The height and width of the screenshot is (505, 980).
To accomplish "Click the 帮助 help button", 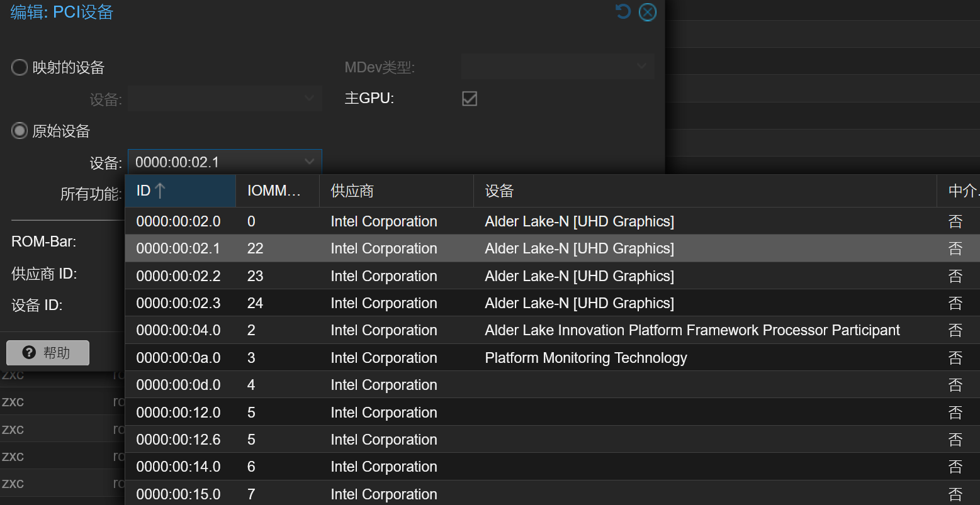I will (48, 353).
